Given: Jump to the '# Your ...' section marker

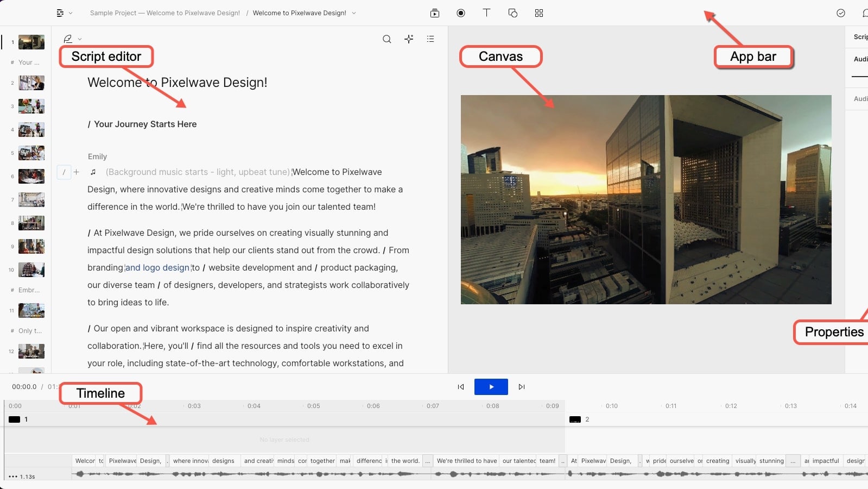Looking at the screenshot, I should click(26, 62).
